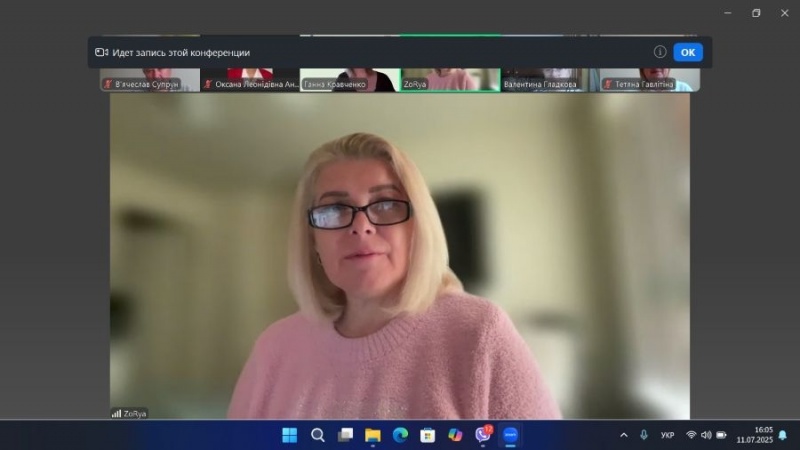Open Copilot app in taskbar
The height and width of the screenshot is (450, 800).
[455, 435]
